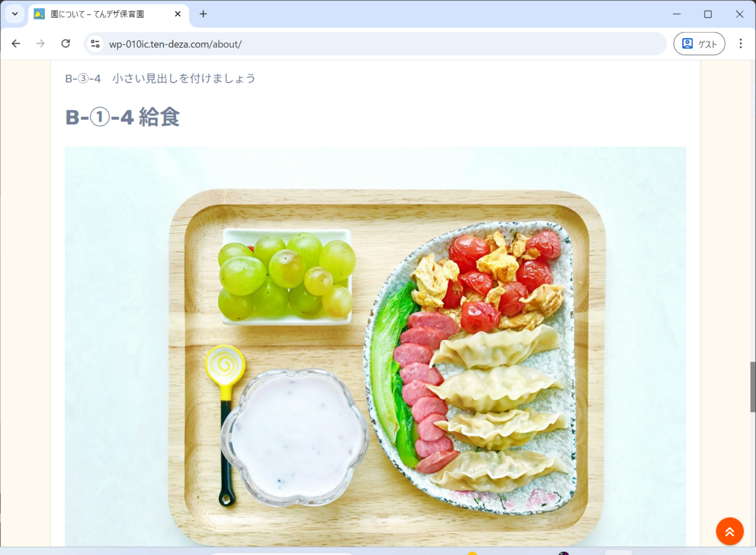The height and width of the screenshot is (555, 756).
Task: Click the 小さい見出しを付けましょう text
Action: coord(184,78)
